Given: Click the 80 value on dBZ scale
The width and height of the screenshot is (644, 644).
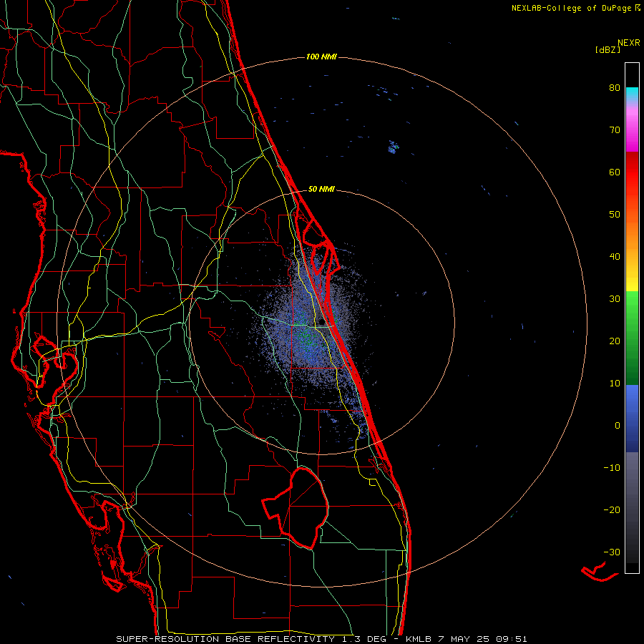Looking at the screenshot, I should tap(615, 88).
